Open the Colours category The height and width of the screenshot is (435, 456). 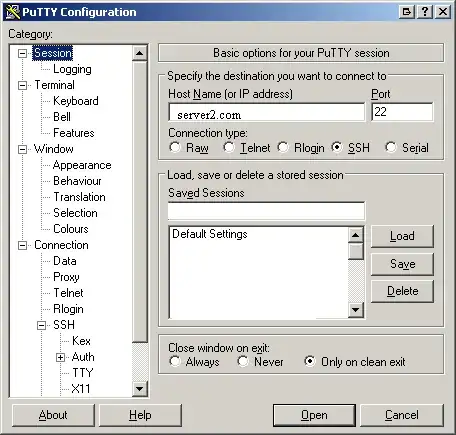coord(71,229)
